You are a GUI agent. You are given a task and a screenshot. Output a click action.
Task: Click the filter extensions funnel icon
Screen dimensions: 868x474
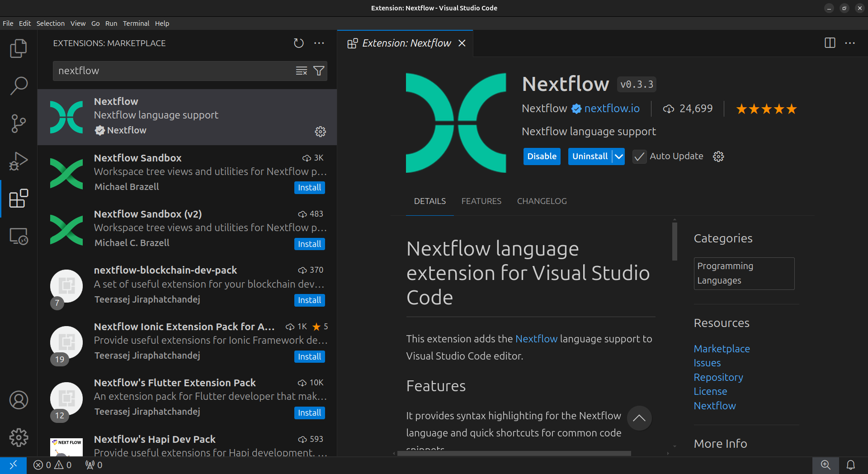point(319,71)
